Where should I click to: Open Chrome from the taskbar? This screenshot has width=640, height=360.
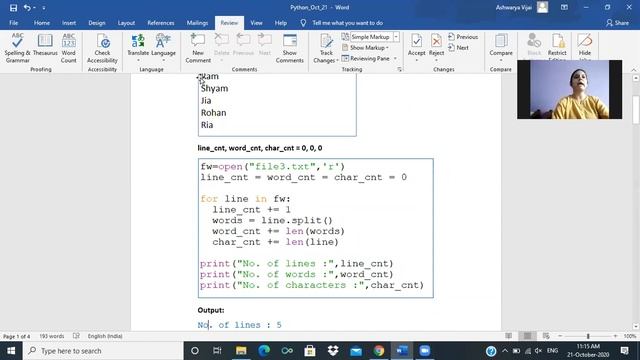[379, 351]
